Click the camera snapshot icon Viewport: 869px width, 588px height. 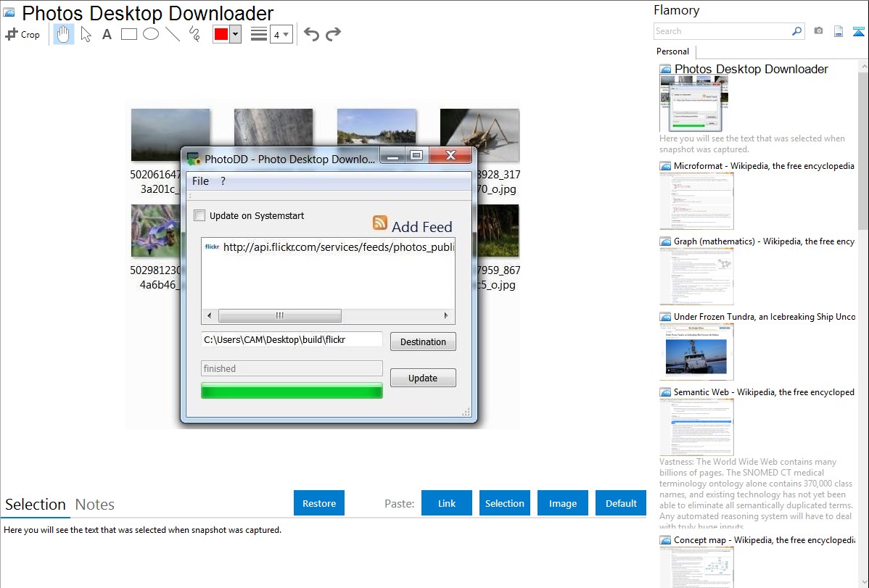pyautogui.click(x=818, y=30)
